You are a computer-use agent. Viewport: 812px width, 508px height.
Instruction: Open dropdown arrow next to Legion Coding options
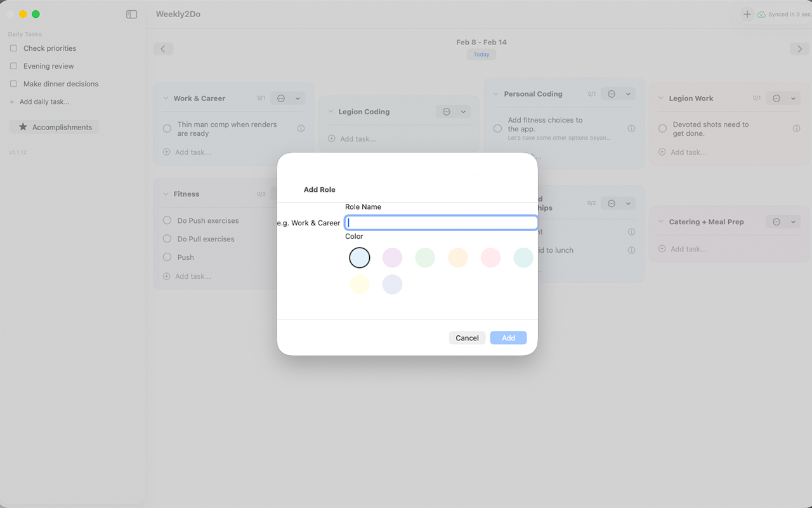click(x=463, y=112)
